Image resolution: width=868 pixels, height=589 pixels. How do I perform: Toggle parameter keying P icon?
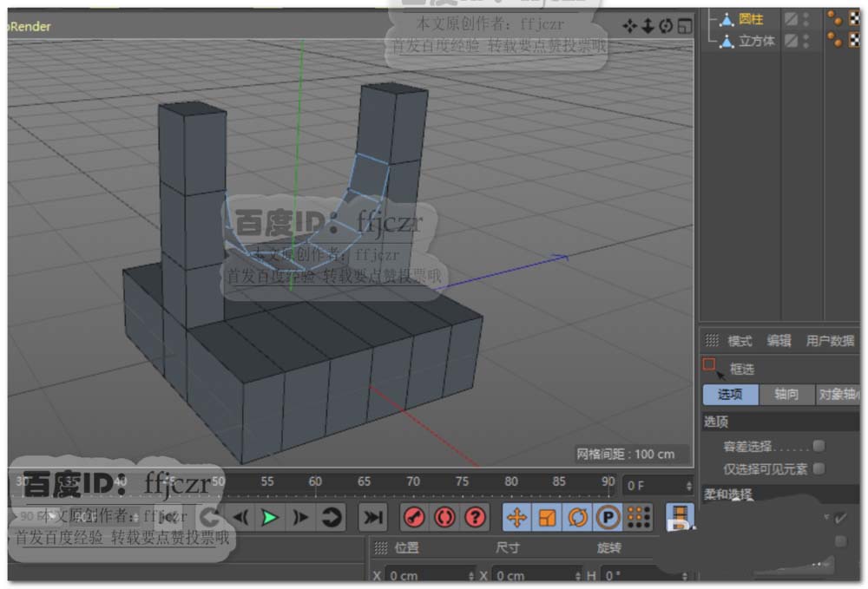pyautogui.click(x=608, y=518)
